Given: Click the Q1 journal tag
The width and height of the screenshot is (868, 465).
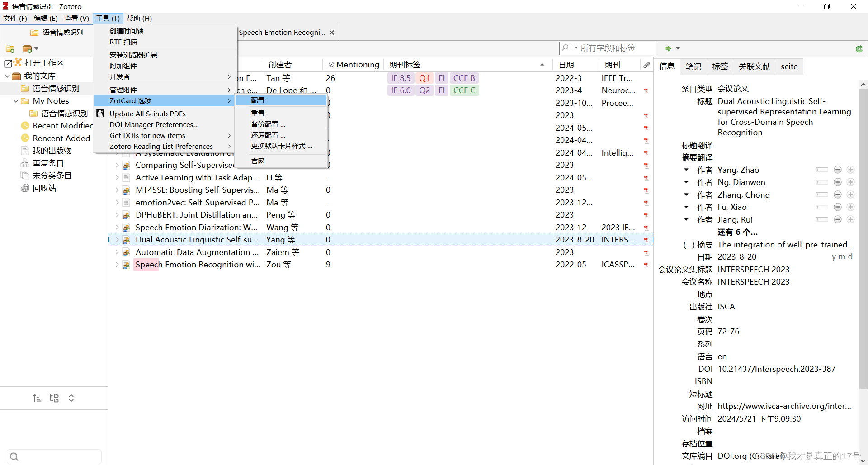Looking at the screenshot, I should click(425, 78).
